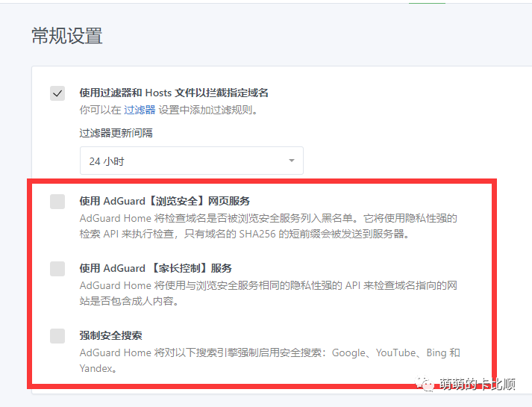Click the Google, YouTube, Bing description text
Viewport: 532px width, 407px height.
[270, 360]
